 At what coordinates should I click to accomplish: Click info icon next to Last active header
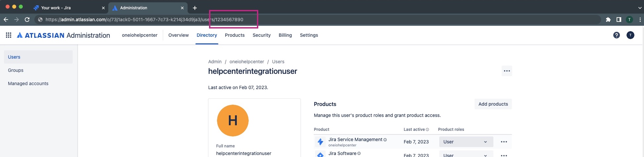[x=427, y=130]
